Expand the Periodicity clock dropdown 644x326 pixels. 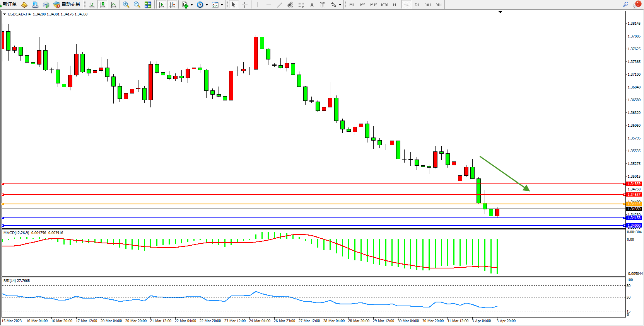pyautogui.click(x=207, y=5)
